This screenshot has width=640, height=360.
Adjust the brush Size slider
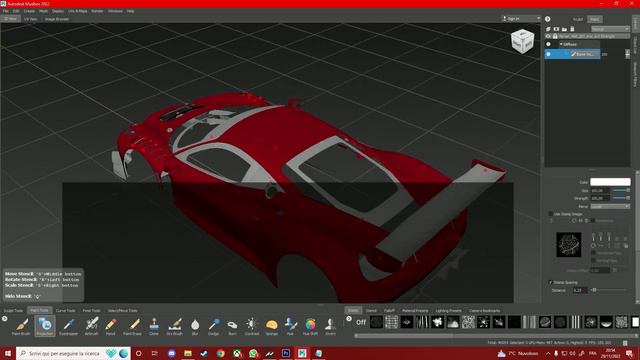click(x=621, y=191)
